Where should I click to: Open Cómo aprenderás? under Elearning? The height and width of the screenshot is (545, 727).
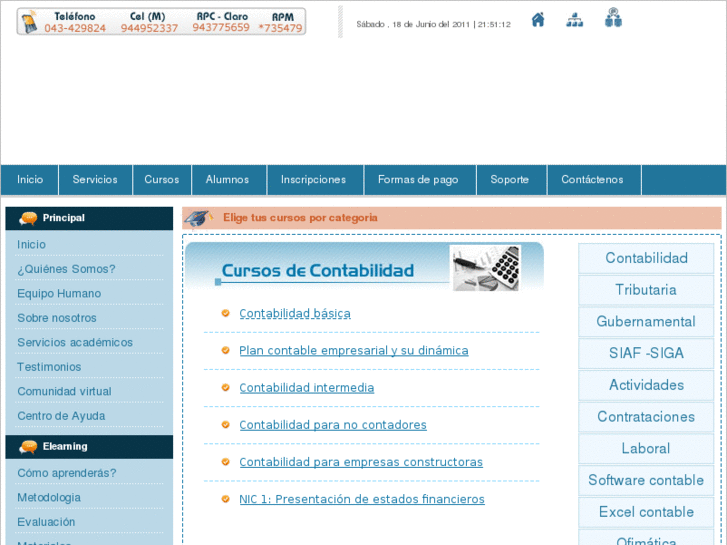[x=67, y=473]
